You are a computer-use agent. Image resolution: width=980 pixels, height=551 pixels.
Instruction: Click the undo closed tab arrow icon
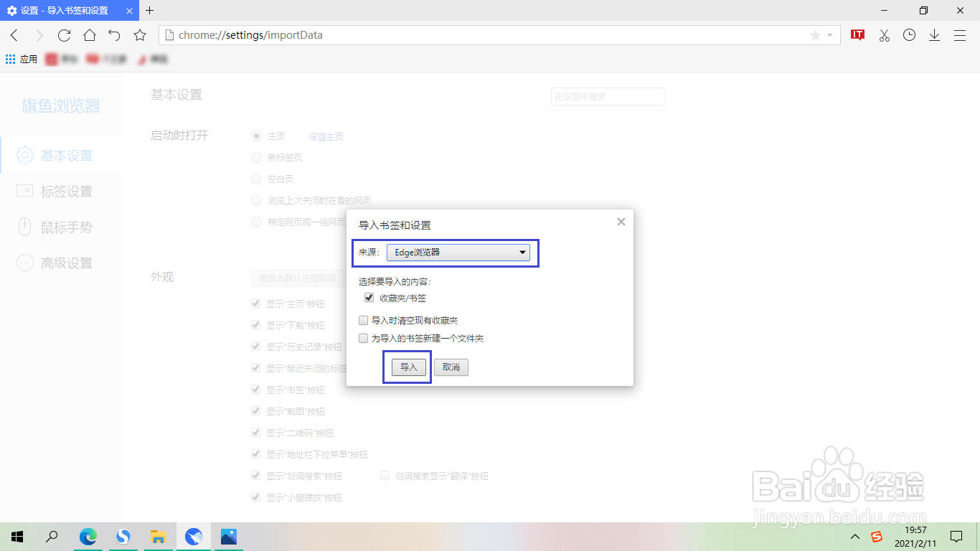[x=114, y=35]
